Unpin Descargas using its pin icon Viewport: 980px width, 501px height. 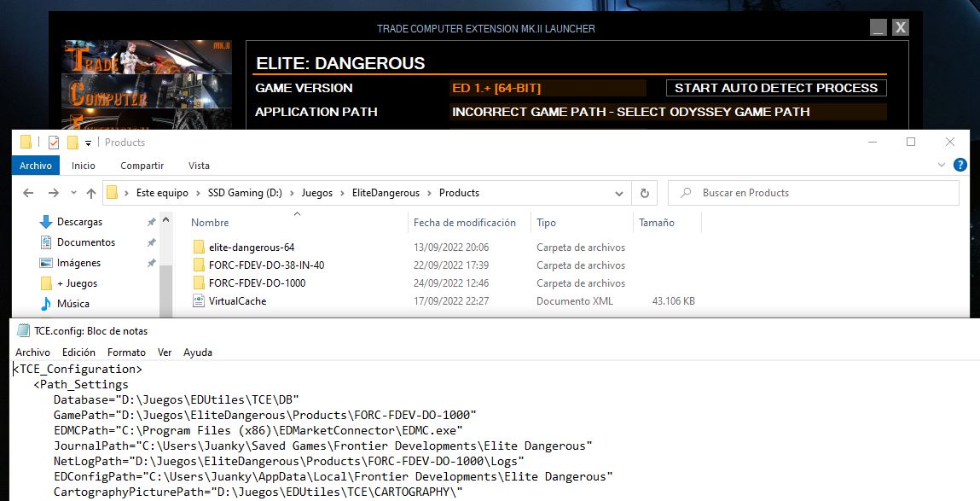pyautogui.click(x=151, y=222)
